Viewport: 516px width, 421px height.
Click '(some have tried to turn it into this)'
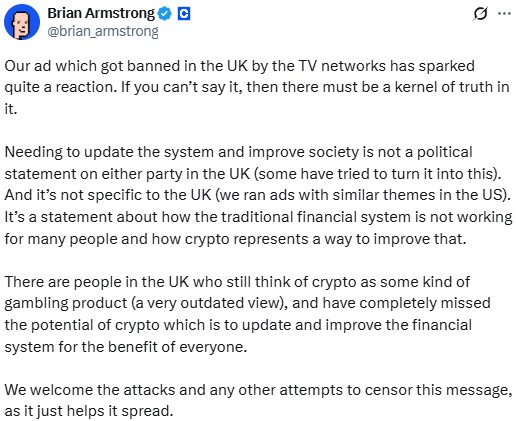pyautogui.click(x=377, y=174)
